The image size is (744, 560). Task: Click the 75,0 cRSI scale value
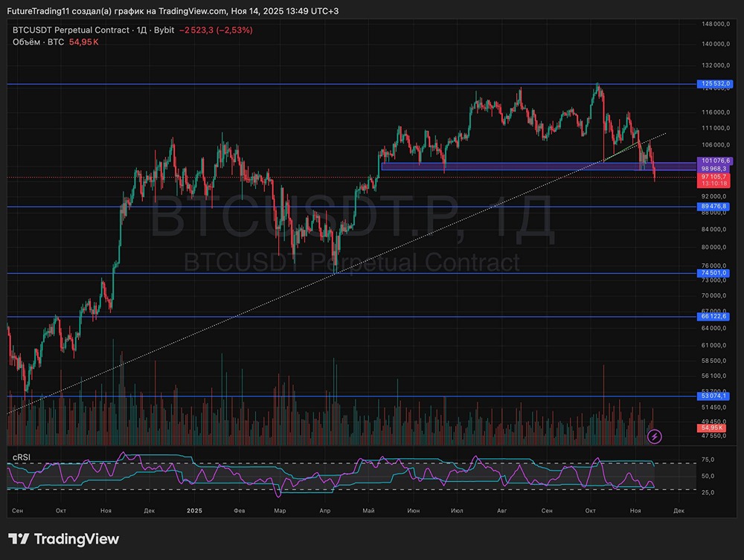click(x=708, y=460)
